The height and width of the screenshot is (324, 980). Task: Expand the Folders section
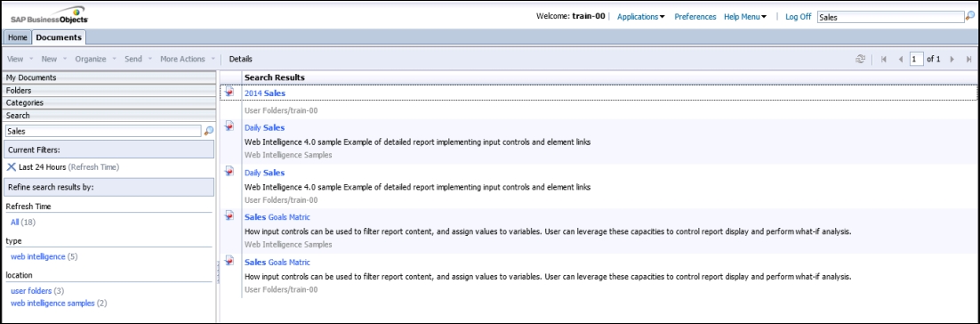pyautogui.click(x=108, y=90)
